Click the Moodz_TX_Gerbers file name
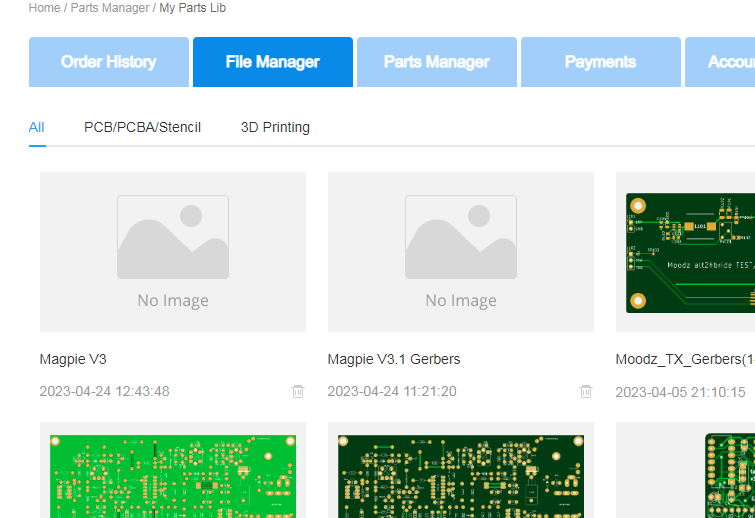755x518 pixels. click(x=685, y=360)
